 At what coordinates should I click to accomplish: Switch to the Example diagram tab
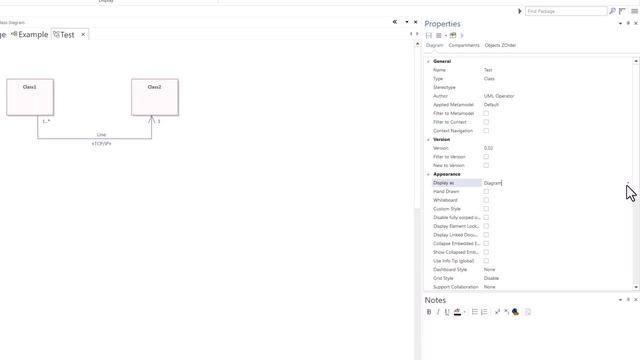coord(30,35)
